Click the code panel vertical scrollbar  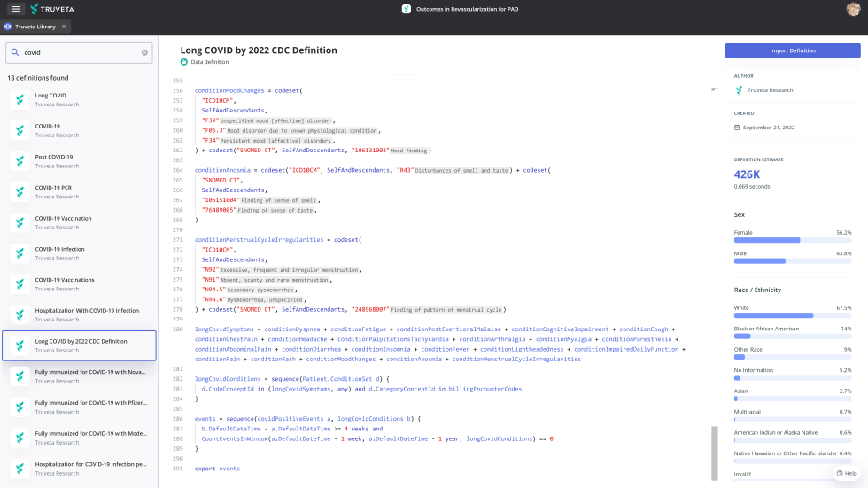tap(714, 450)
